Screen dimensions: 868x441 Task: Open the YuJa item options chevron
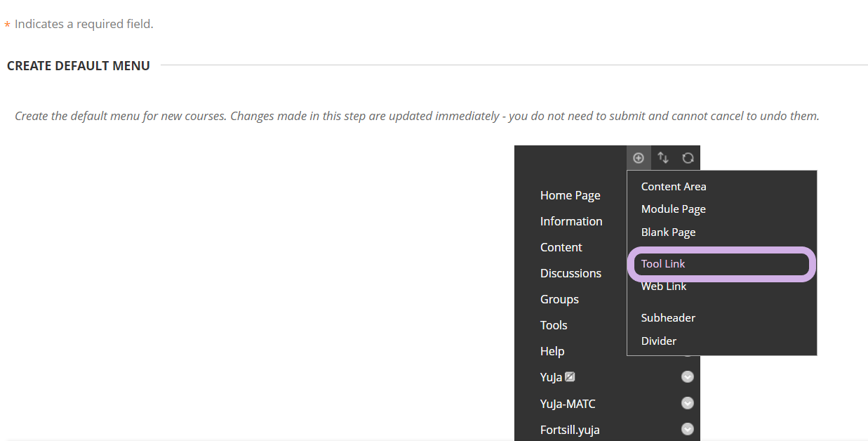coord(688,377)
